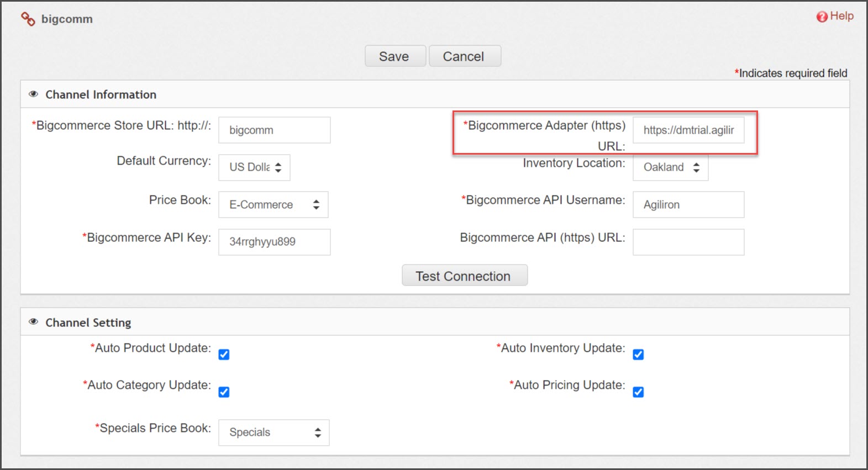Click the bigcomm chain link icon
The image size is (868, 470).
(x=28, y=19)
